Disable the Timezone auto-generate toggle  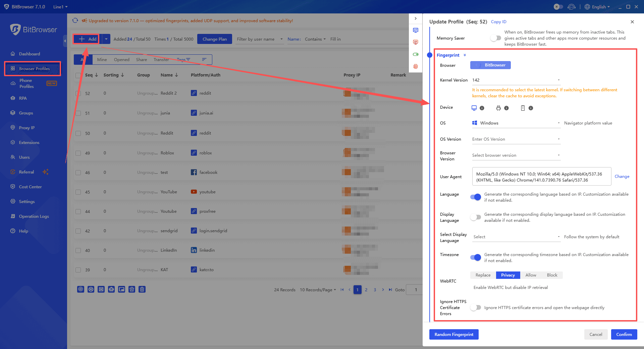point(475,257)
